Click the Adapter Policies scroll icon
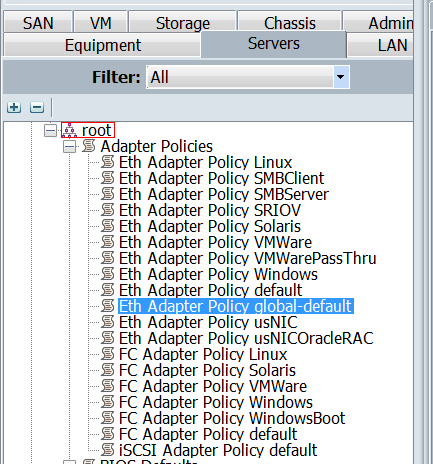This screenshot has height=464, width=433. tap(89, 146)
